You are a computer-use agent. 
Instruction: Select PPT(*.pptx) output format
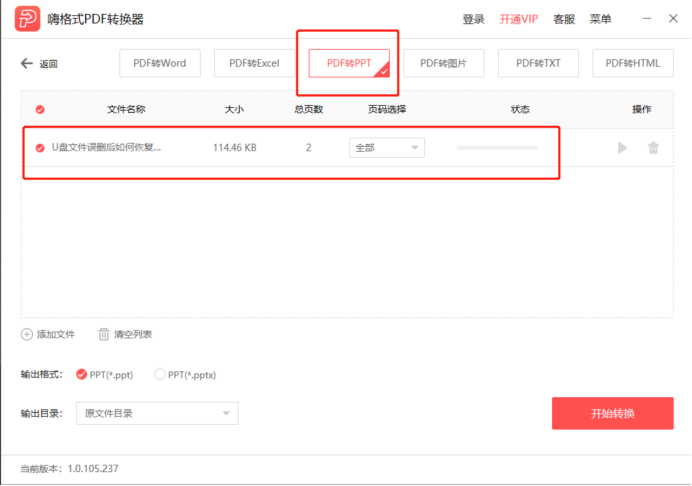[x=159, y=374]
